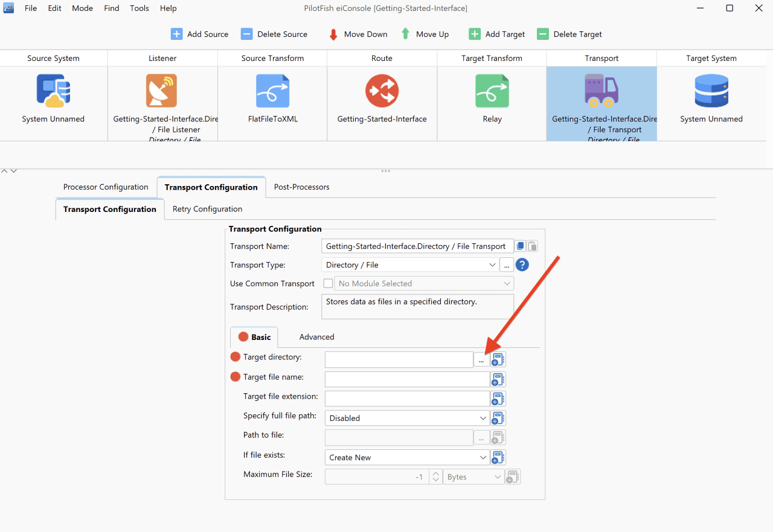The width and height of the screenshot is (773, 532).
Task: Click into the Transport Name field
Action: click(418, 246)
